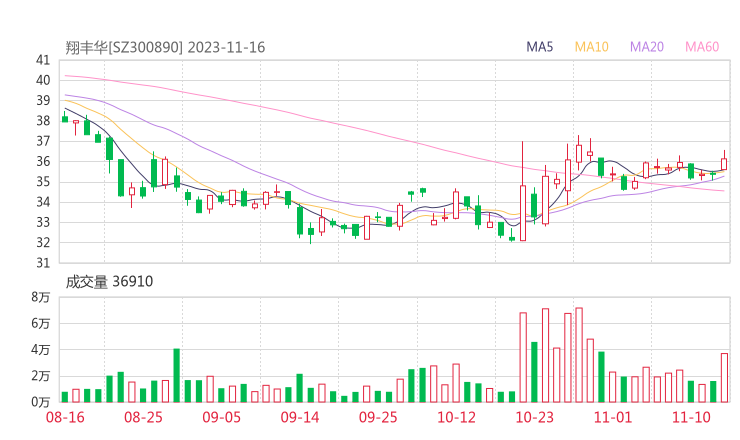The height and width of the screenshot is (440, 740).
Task: Click the price axis label 31
Action: tap(43, 263)
